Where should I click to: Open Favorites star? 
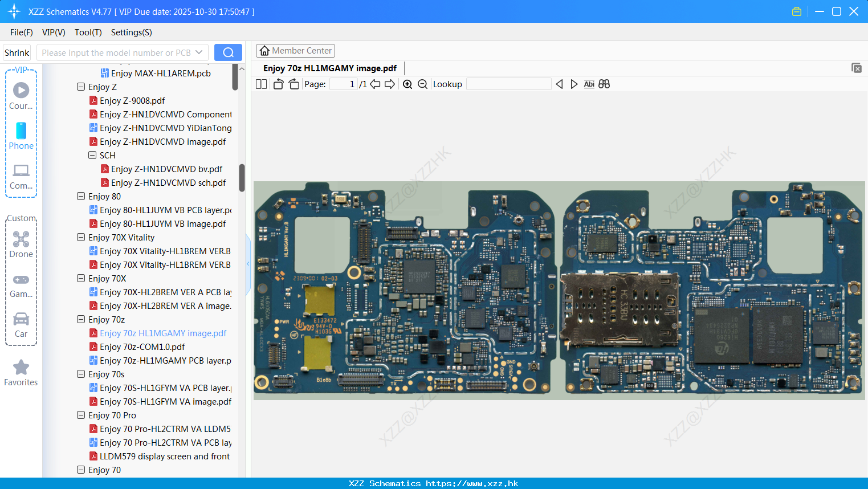(21, 373)
